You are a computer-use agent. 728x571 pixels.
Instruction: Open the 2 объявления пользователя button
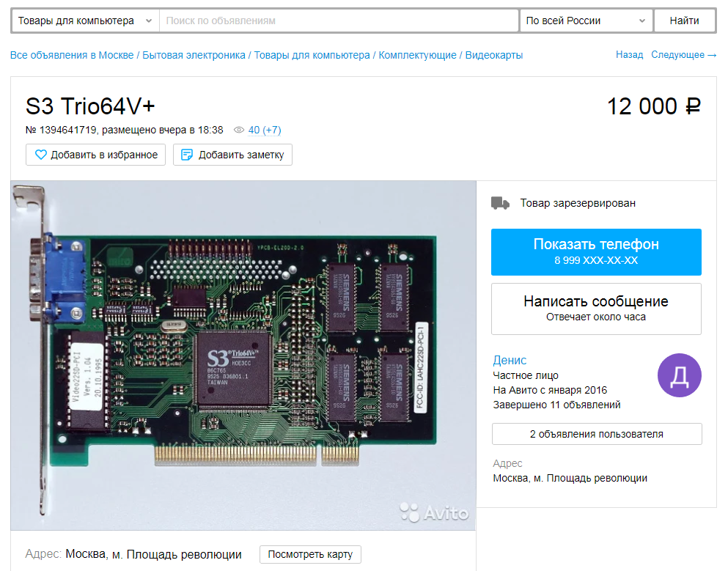point(597,434)
